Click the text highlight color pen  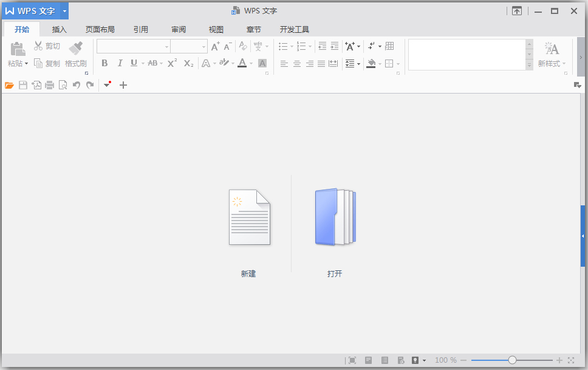coord(224,63)
